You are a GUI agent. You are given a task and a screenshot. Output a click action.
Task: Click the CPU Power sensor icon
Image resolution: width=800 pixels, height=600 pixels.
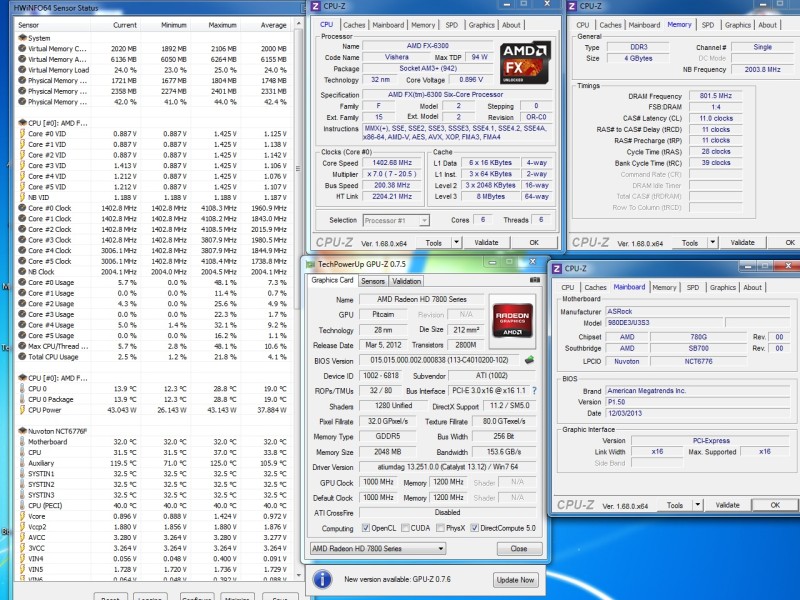[22, 410]
